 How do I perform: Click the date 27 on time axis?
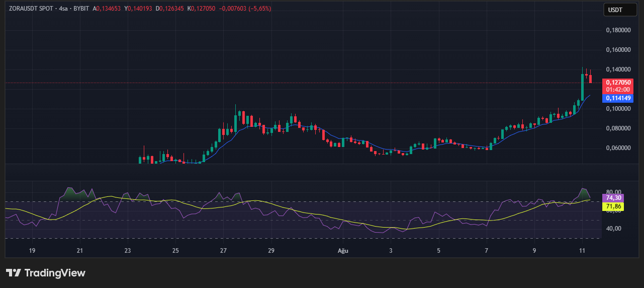coord(223,250)
